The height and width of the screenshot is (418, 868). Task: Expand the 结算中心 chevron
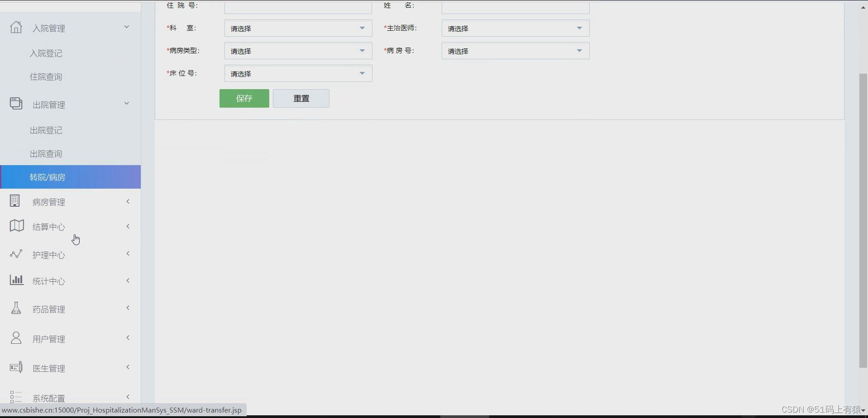128,226
